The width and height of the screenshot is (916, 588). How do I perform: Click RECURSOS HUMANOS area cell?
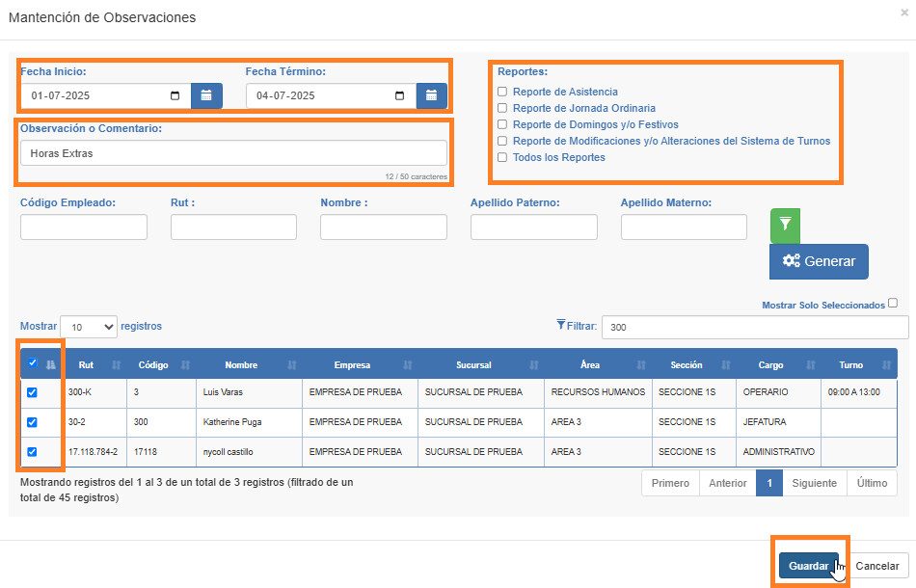click(598, 392)
